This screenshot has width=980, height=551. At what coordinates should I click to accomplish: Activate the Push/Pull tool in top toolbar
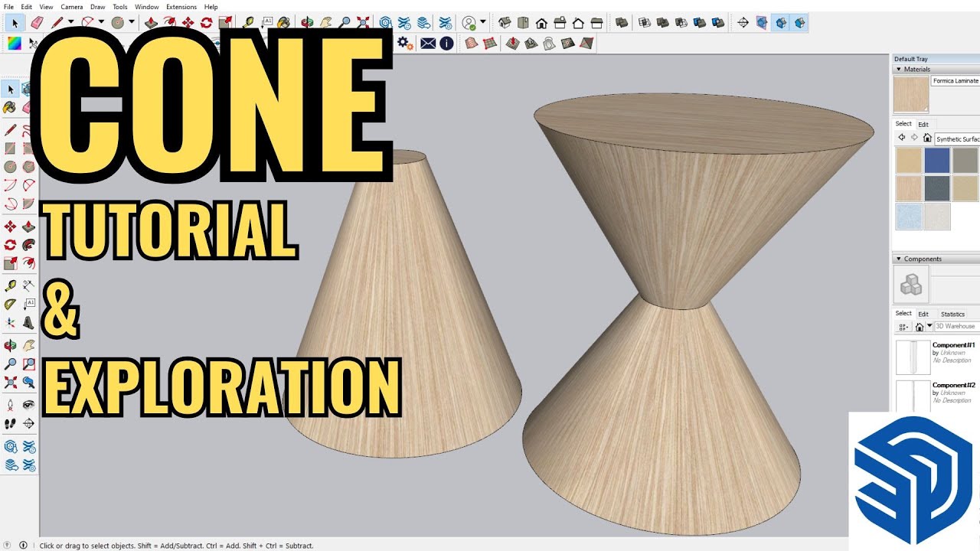(151, 23)
